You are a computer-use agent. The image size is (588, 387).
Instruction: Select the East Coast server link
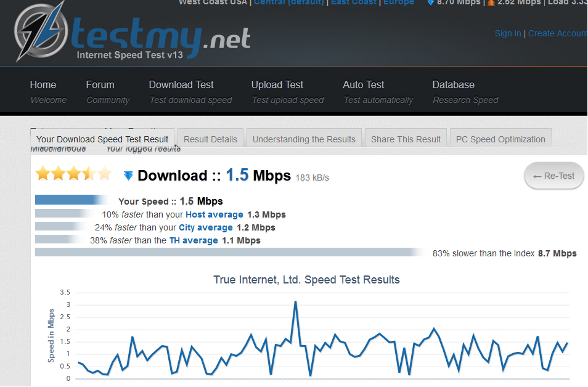pyautogui.click(x=353, y=2)
